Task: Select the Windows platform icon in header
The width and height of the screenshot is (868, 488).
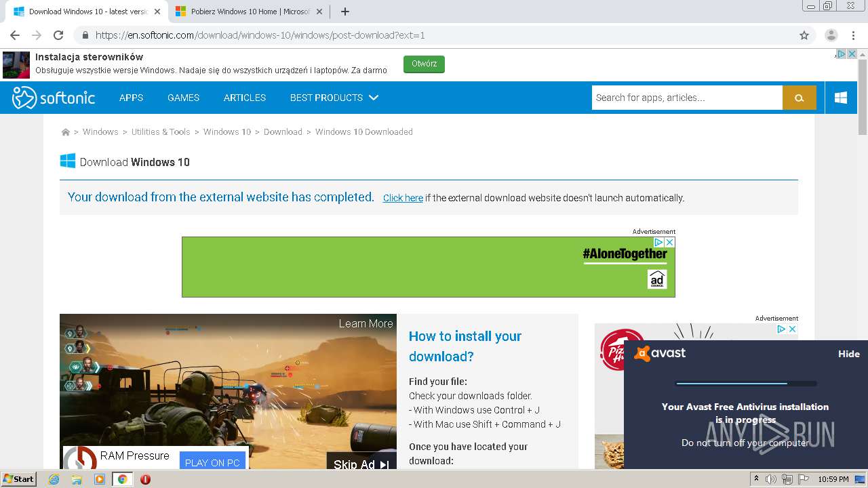Action: tap(841, 98)
